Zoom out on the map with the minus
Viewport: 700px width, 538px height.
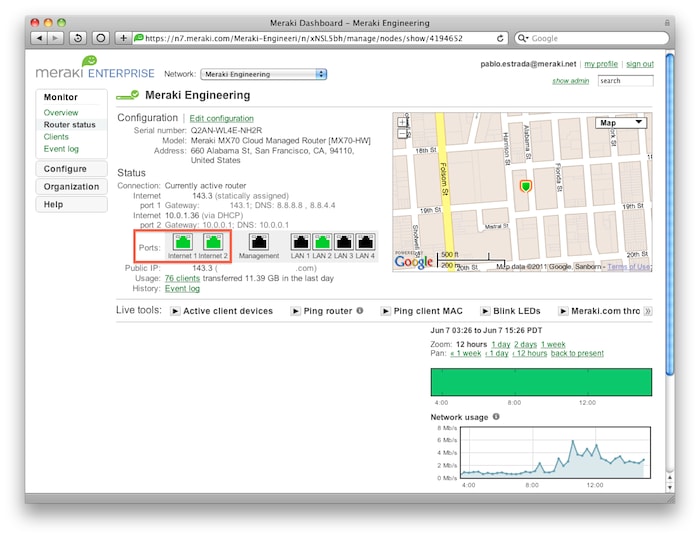coord(402,133)
